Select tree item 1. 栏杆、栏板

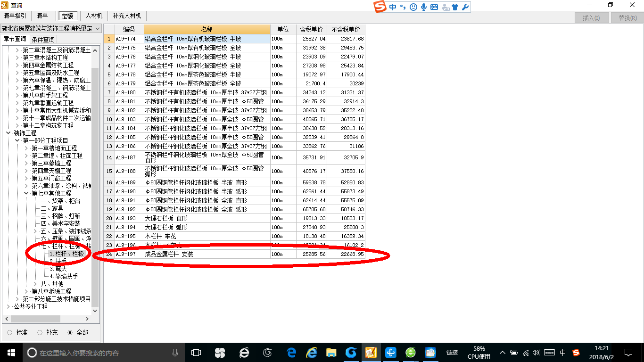click(66, 254)
